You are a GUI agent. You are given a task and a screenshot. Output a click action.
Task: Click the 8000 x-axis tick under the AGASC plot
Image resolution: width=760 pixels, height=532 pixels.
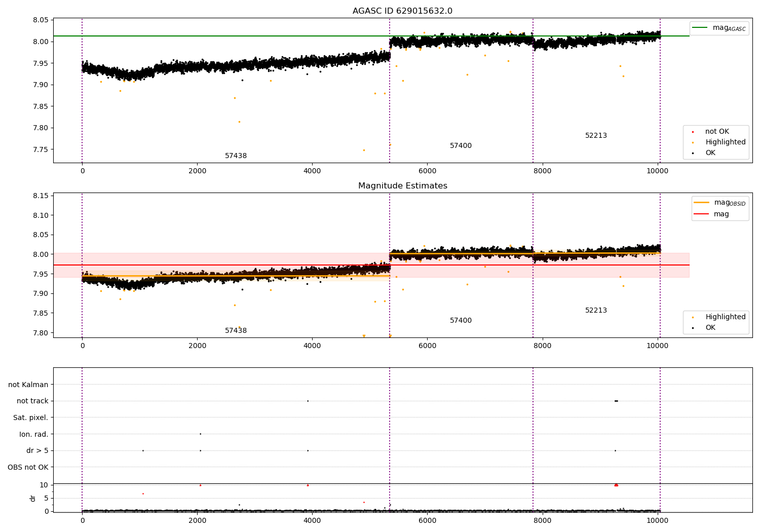tap(543, 171)
